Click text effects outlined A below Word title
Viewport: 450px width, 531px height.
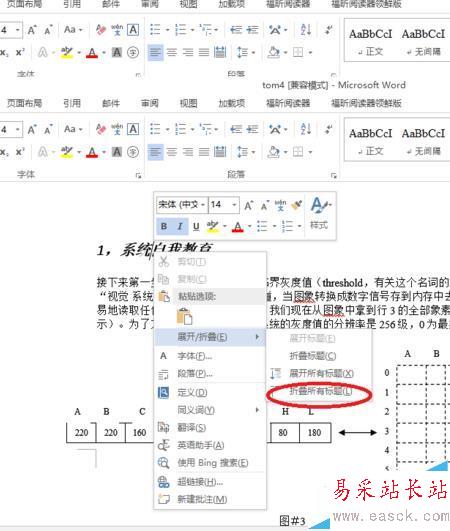(42, 152)
